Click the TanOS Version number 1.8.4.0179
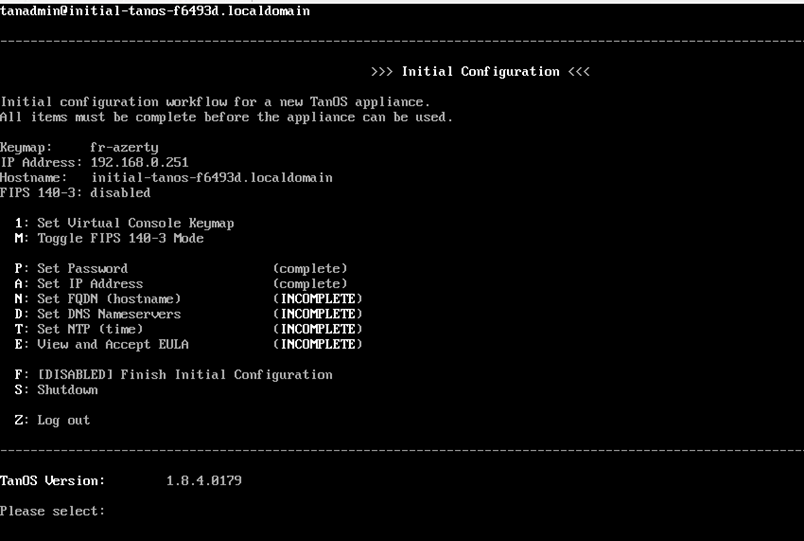Image resolution: width=804 pixels, height=541 pixels. [203, 481]
